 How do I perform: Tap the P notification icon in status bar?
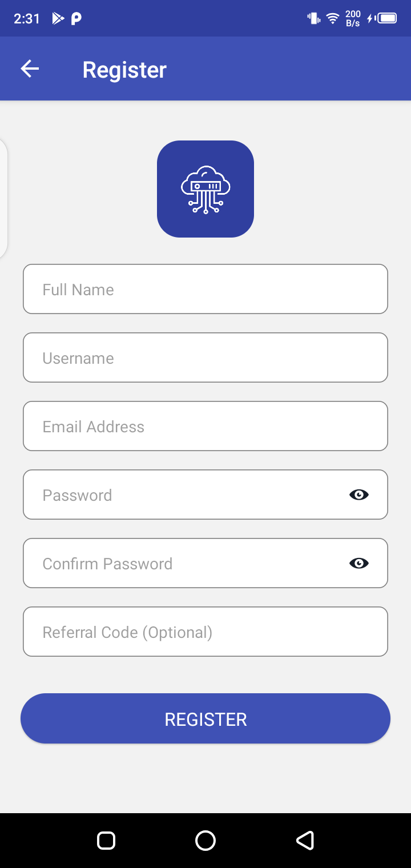coord(76,19)
